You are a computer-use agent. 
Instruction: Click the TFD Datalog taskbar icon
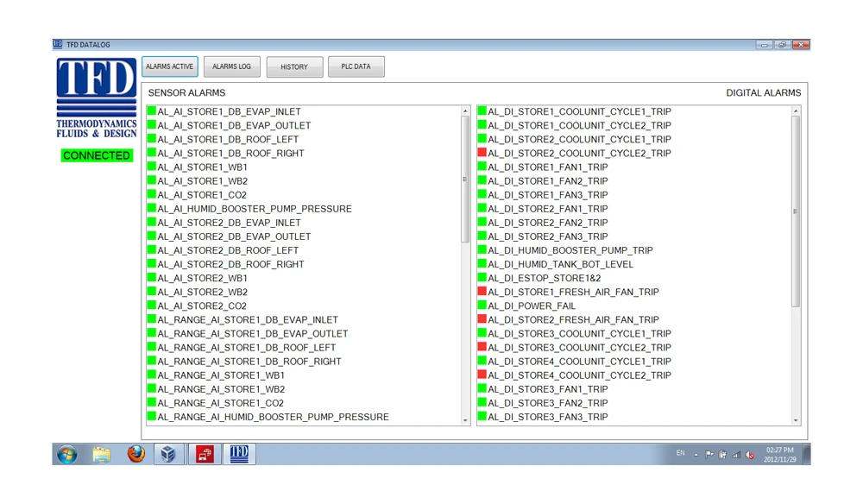tap(239, 454)
